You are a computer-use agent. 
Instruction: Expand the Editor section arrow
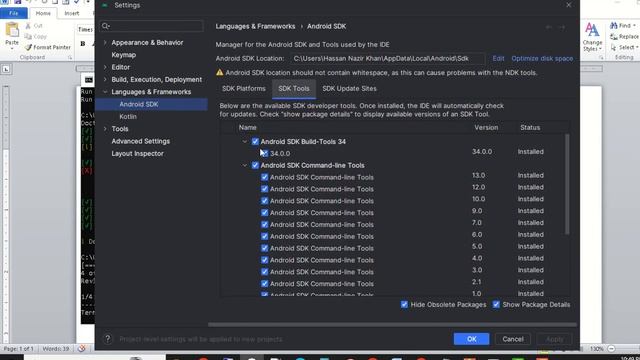(105, 67)
